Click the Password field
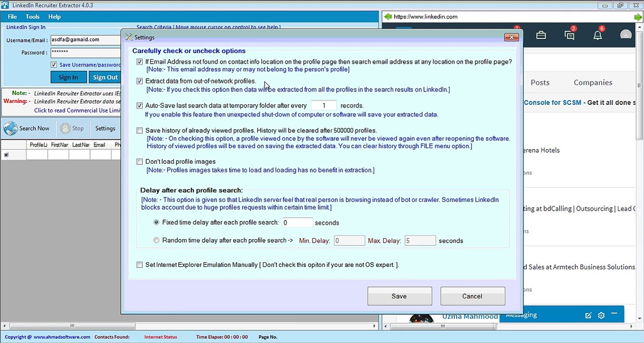The height and width of the screenshot is (343, 644). (86, 52)
